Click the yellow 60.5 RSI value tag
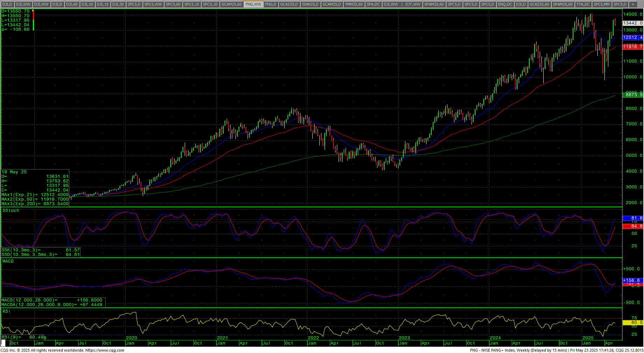 [632, 323]
